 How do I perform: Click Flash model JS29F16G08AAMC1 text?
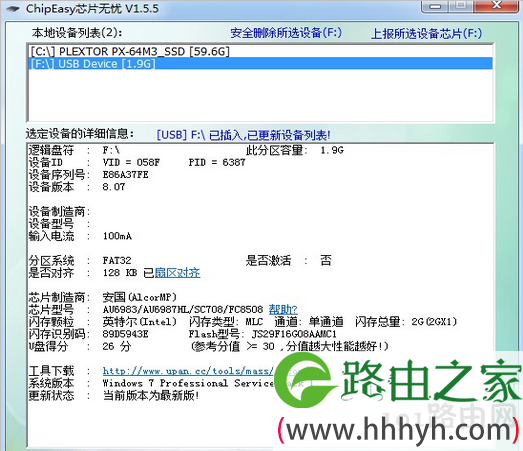point(294,334)
